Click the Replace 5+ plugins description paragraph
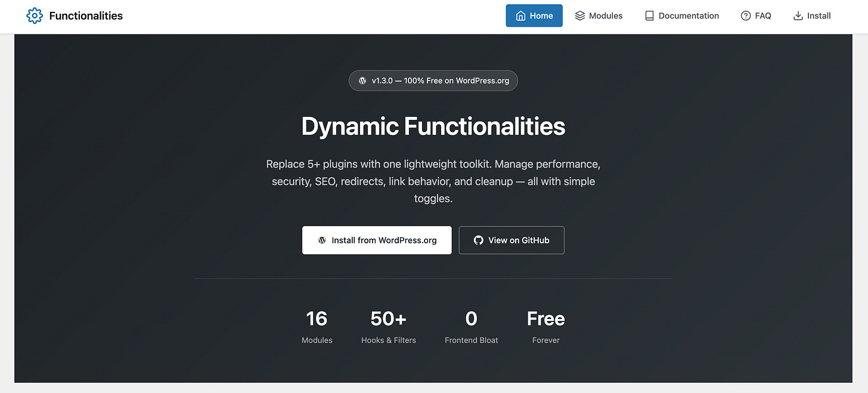 click(433, 181)
